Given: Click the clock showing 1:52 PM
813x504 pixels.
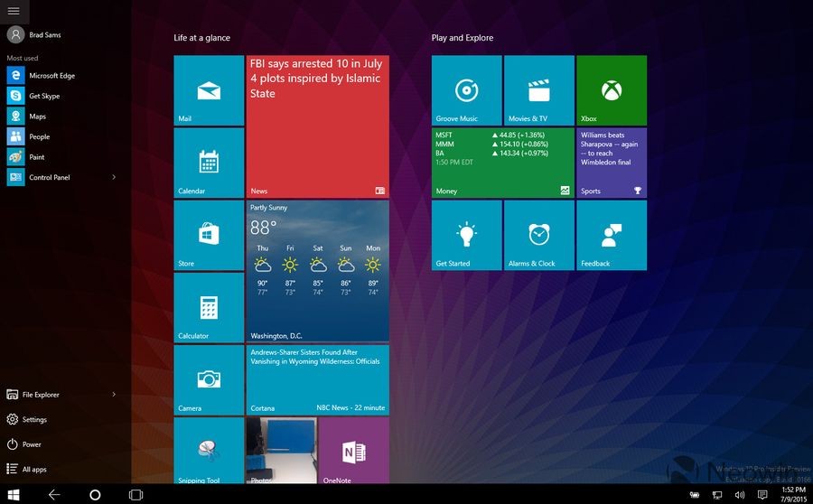Looking at the screenshot, I should pyautogui.click(x=793, y=494).
